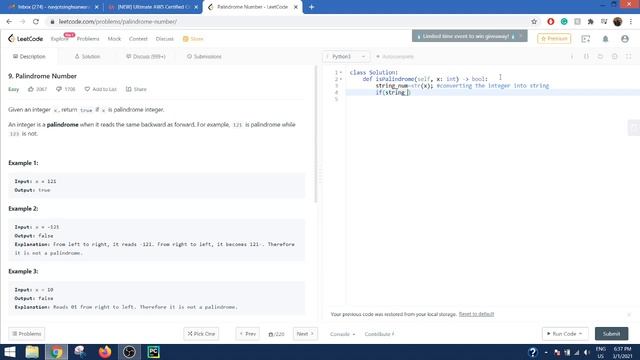This screenshot has height=360, width=640.
Task: Open the editor info icon
Action: coord(572,56)
